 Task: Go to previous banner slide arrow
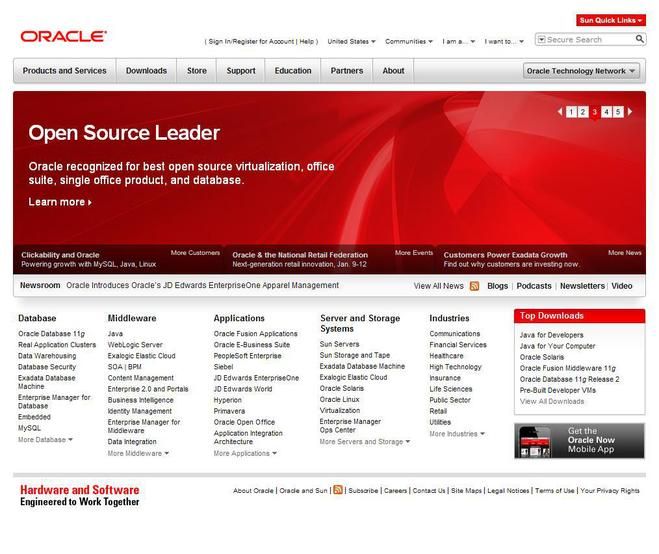coord(560,112)
